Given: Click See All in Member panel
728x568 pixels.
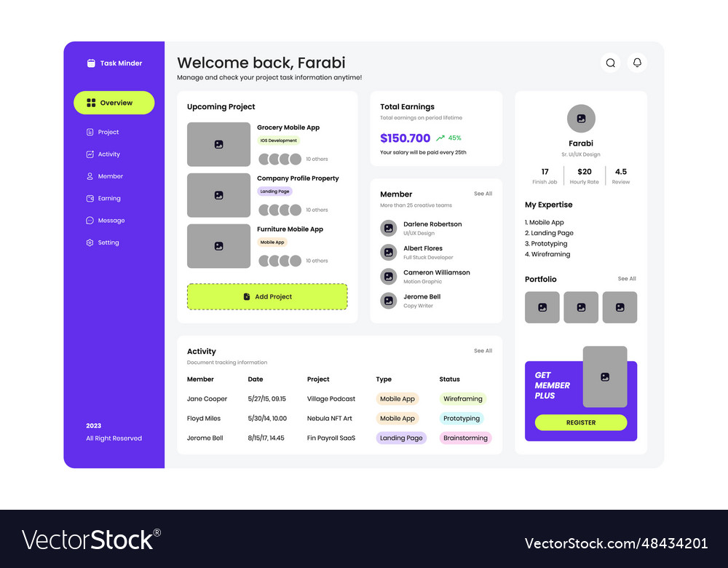Looking at the screenshot, I should 483,194.
